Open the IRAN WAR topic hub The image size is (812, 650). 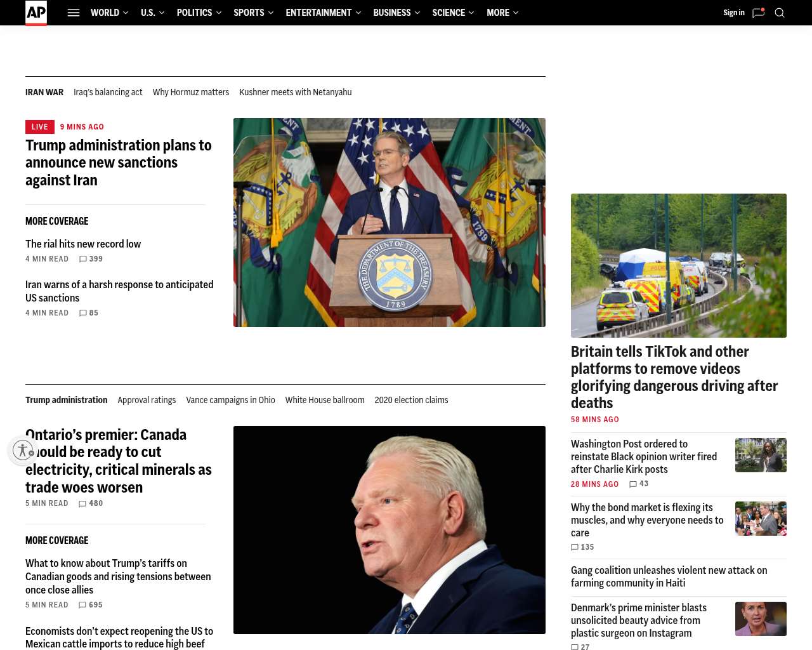pyautogui.click(x=44, y=92)
